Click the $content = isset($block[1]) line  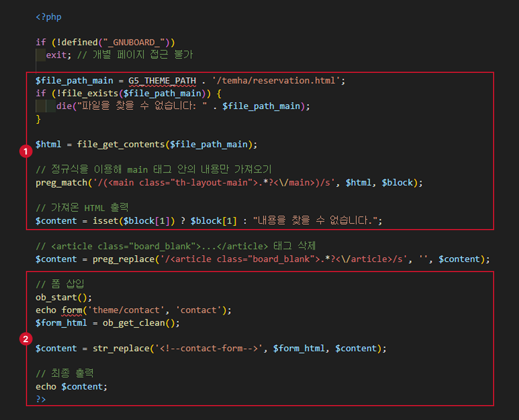(x=209, y=221)
